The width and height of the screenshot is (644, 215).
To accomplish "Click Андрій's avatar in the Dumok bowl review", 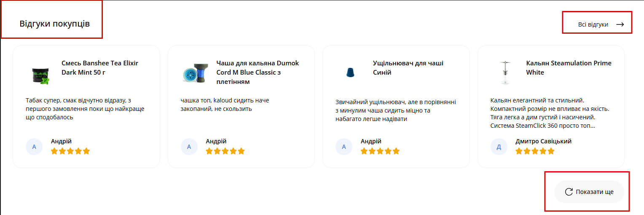I will point(189,147).
